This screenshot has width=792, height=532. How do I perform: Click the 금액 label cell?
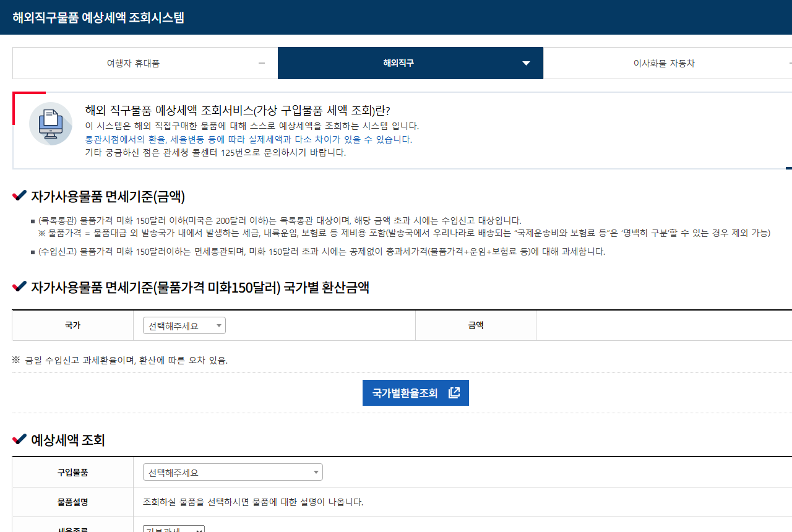(476, 325)
